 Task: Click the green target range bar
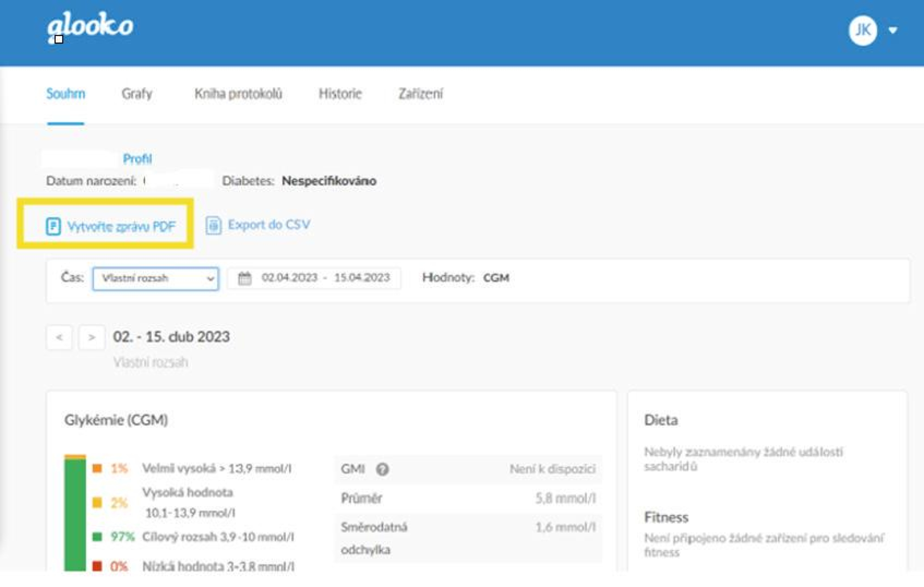[x=75, y=515]
